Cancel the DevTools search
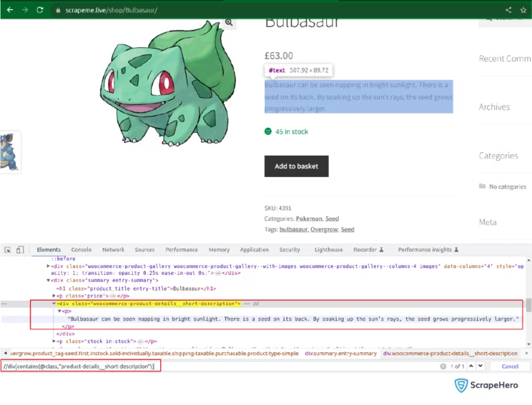Image resolution: width=532 pixels, height=405 pixels. 510,366
